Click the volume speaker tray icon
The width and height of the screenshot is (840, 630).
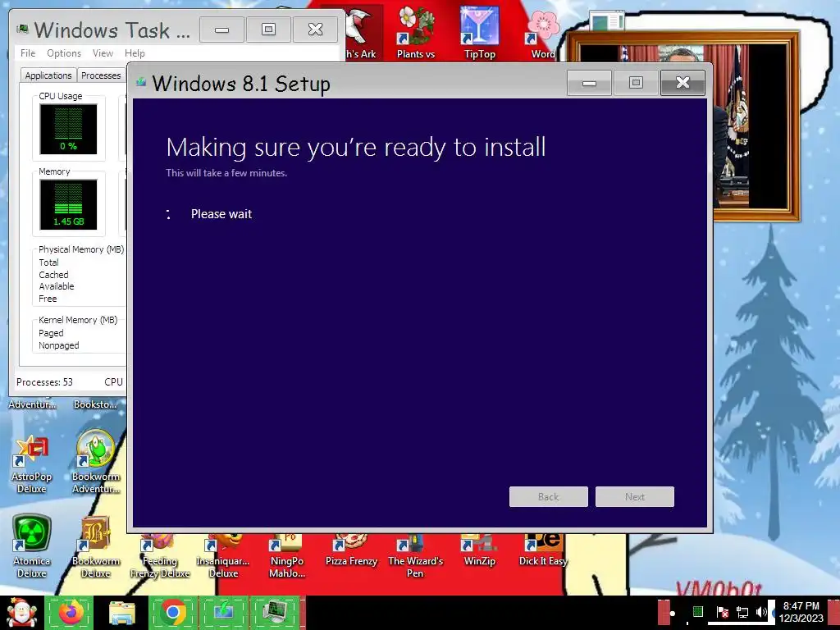coord(760,612)
